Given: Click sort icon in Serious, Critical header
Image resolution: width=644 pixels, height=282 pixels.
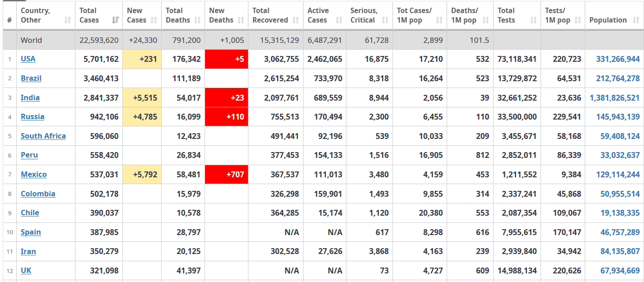Looking at the screenshot, I should [385, 20].
